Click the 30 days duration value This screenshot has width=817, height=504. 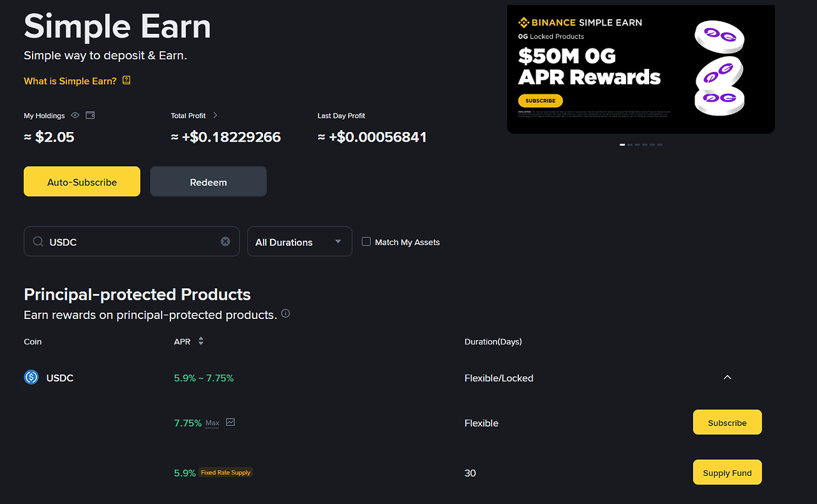[470, 473]
